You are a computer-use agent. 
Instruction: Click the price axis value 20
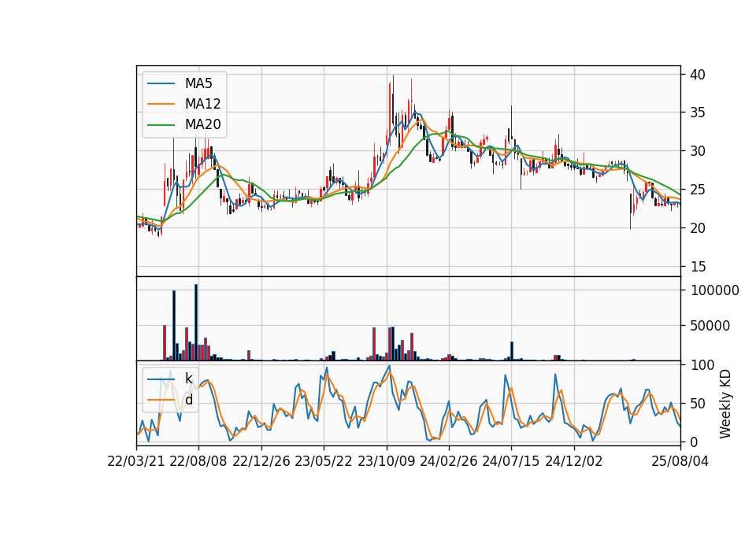[698, 228]
